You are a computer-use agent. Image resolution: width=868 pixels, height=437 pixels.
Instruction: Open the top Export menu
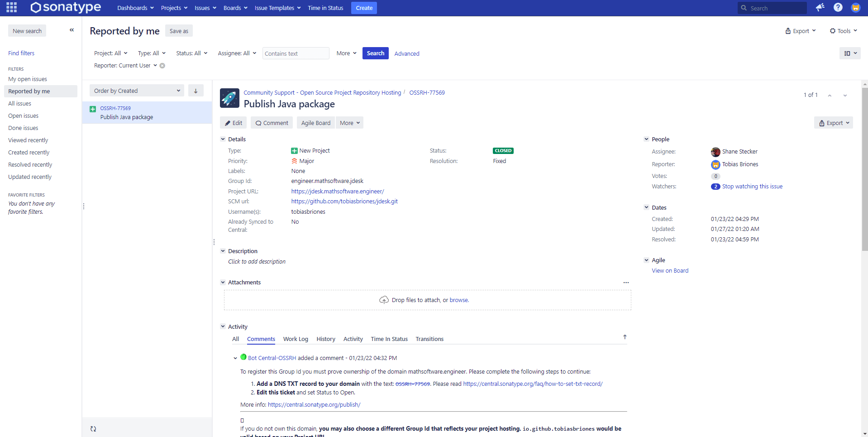coord(801,31)
